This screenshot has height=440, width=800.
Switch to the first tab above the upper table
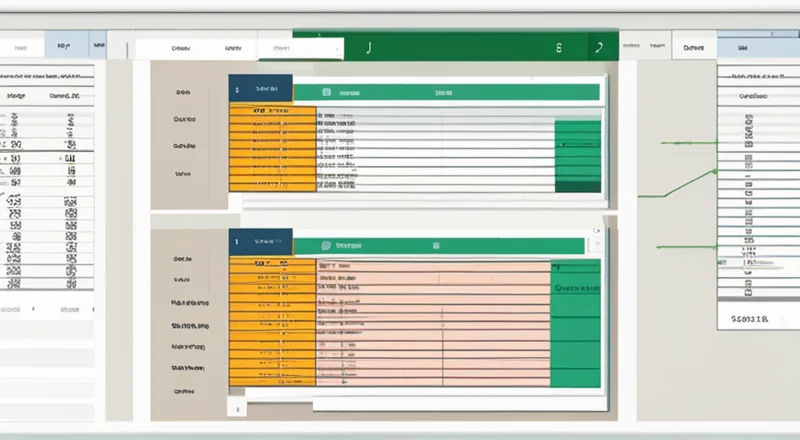[x=181, y=47]
